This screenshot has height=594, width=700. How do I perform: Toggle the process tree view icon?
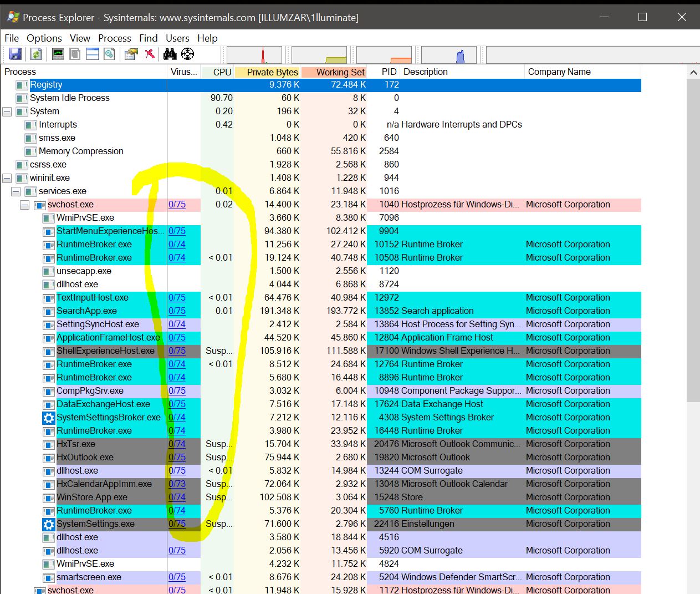75,54
